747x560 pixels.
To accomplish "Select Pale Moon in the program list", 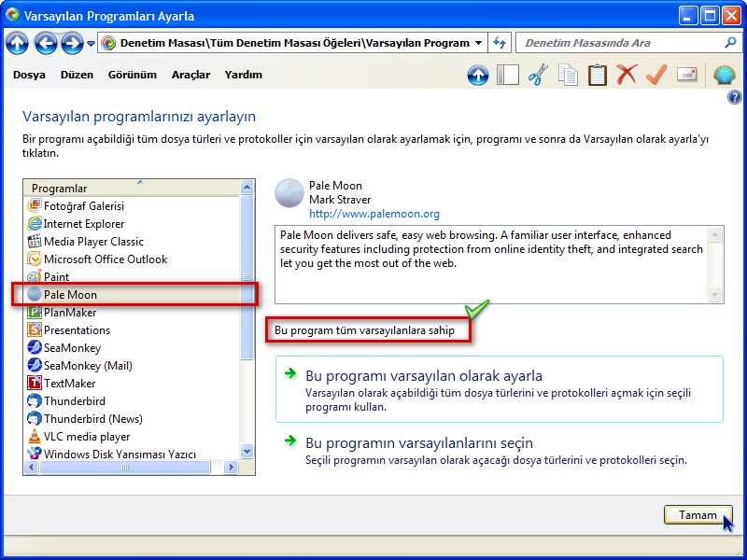I will coord(132,294).
